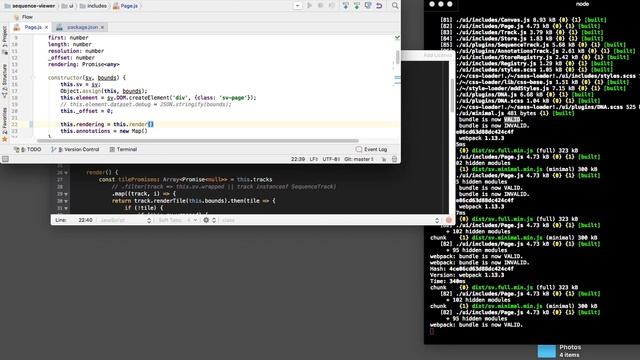Collapse the fold arrow at line 30 return
Viewport: 640px width, 360px height.
[66, 201]
